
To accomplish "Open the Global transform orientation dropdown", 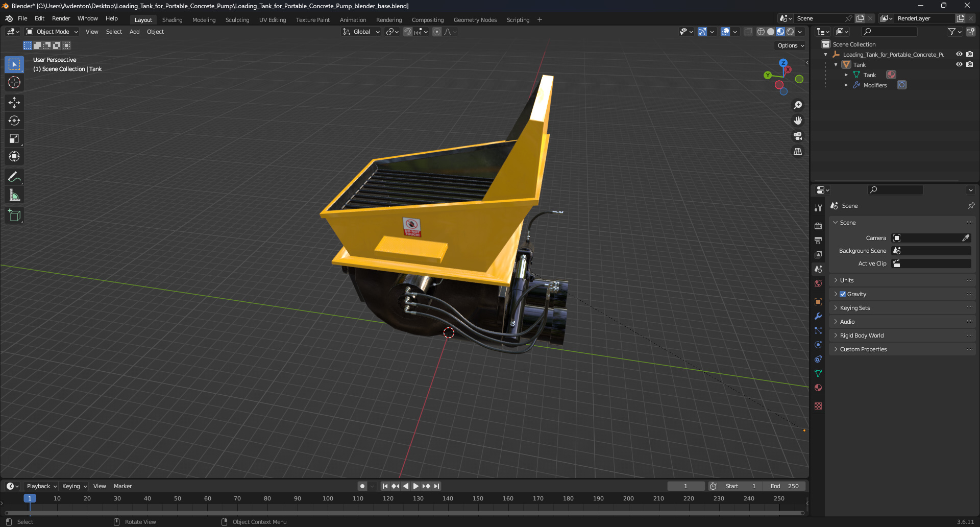I will [x=361, y=32].
